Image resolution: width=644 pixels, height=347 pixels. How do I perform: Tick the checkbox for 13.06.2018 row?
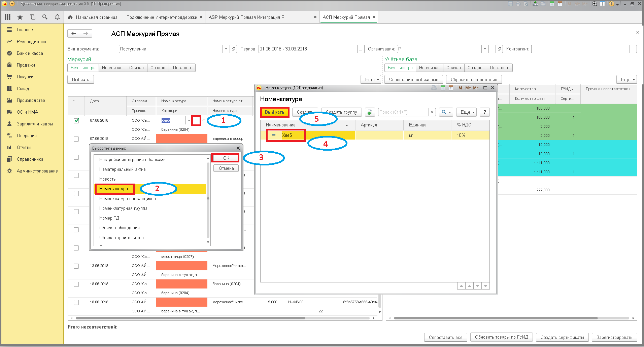76,266
